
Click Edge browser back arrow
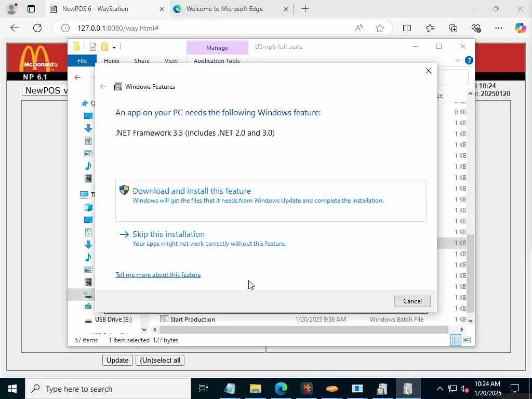click(15, 28)
